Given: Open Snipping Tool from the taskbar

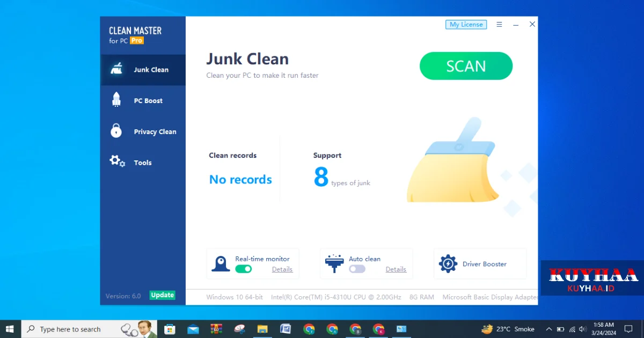Looking at the screenshot, I should 239,329.
